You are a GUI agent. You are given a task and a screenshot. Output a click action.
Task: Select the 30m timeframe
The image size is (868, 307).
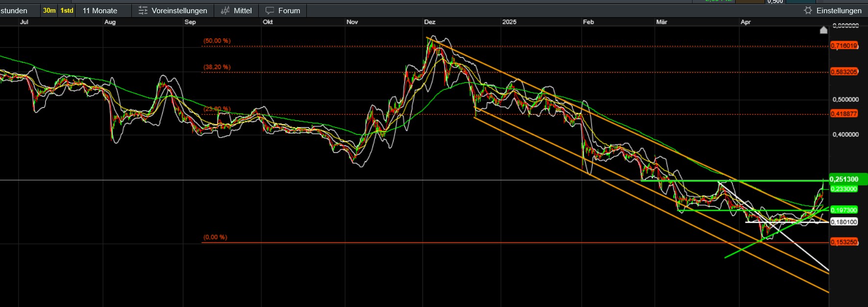tap(49, 10)
